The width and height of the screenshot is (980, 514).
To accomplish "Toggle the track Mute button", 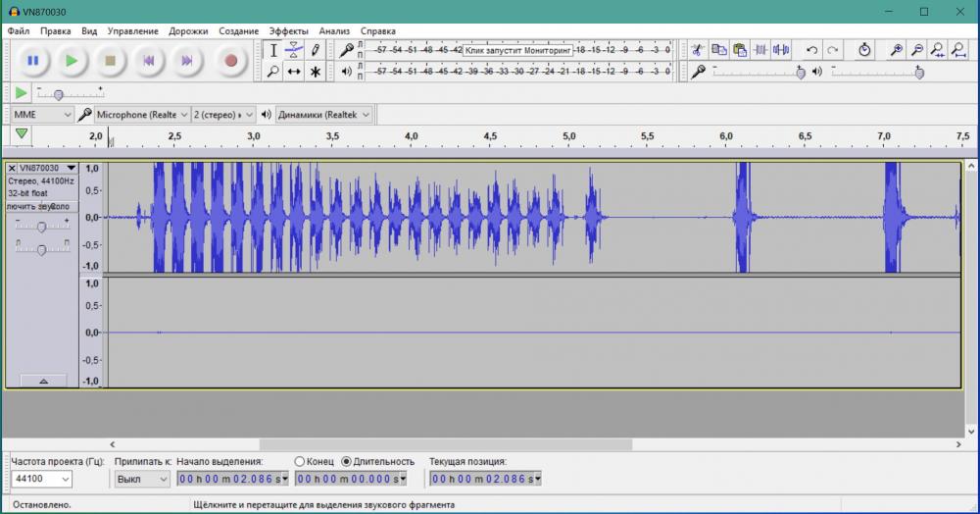I will (24, 206).
